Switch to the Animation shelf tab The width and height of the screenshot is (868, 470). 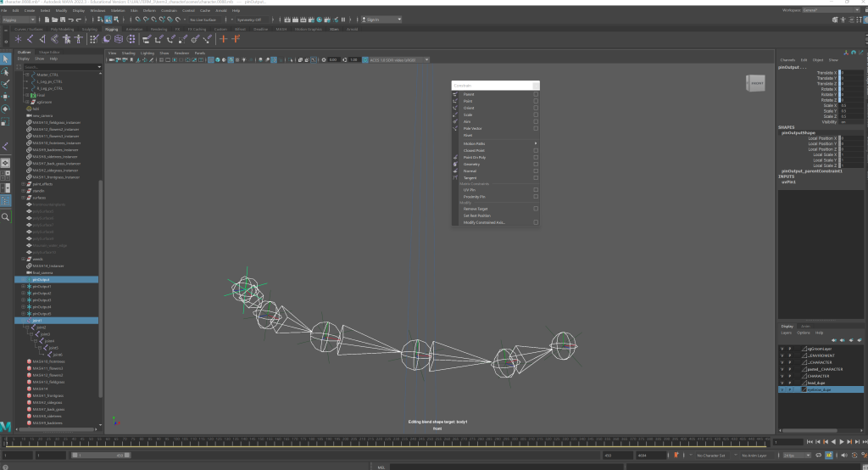[135, 30]
